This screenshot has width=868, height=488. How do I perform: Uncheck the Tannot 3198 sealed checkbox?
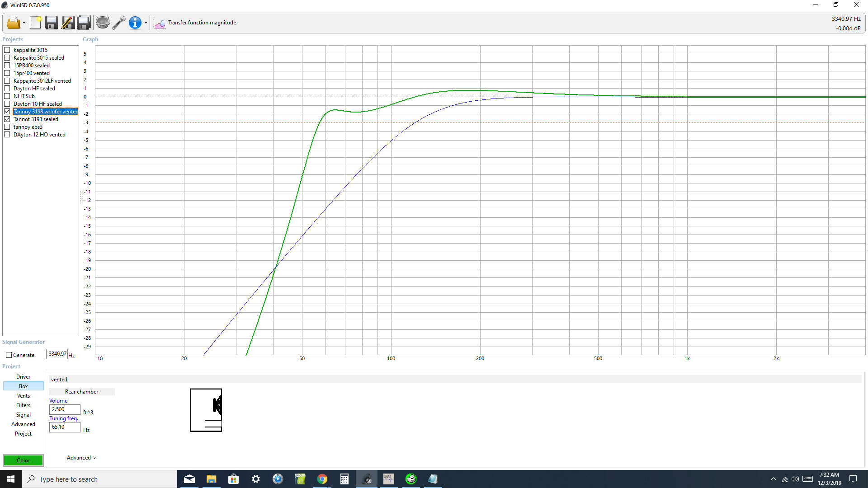tap(7, 119)
